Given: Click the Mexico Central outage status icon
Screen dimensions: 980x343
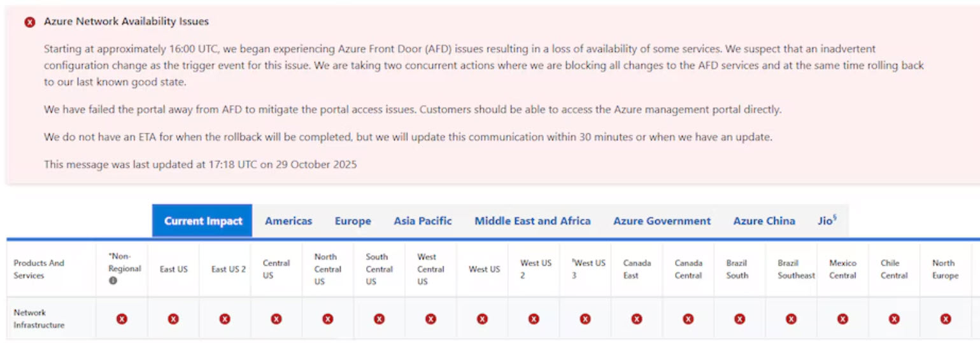Looking at the screenshot, I should [x=842, y=319].
